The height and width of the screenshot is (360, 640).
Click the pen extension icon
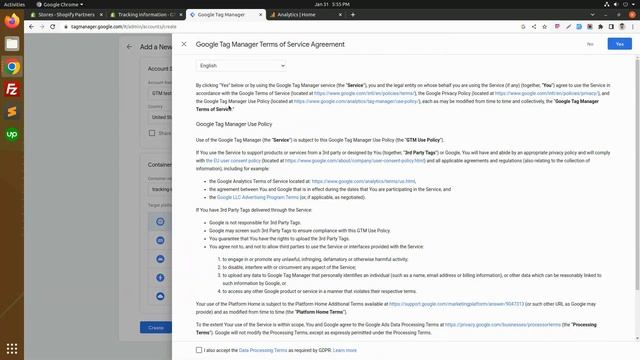click(x=568, y=27)
